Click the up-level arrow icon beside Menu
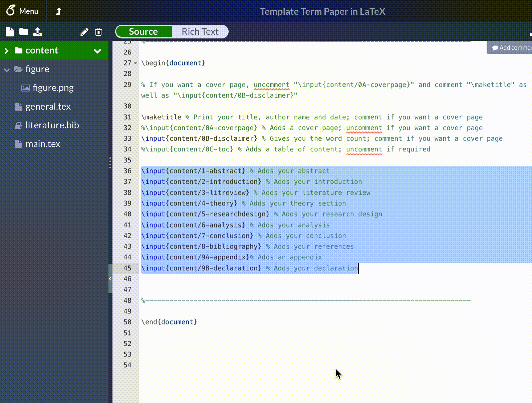The height and width of the screenshot is (403, 532). (x=58, y=11)
